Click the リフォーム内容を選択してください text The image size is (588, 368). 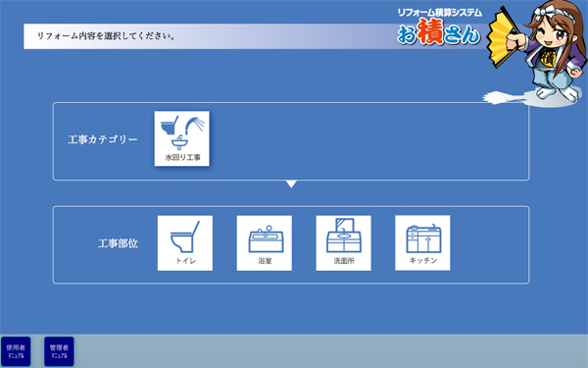[106, 36]
